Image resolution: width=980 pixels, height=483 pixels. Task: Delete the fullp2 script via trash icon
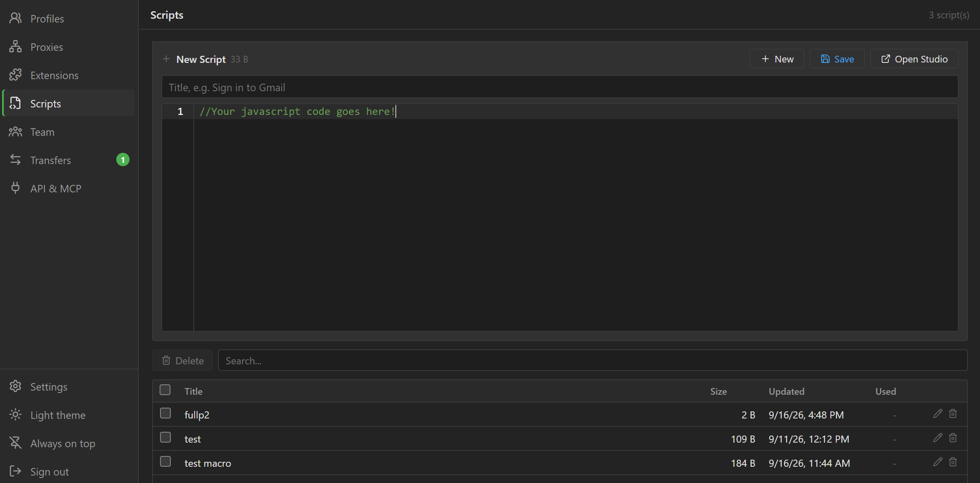(x=953, y=414)
